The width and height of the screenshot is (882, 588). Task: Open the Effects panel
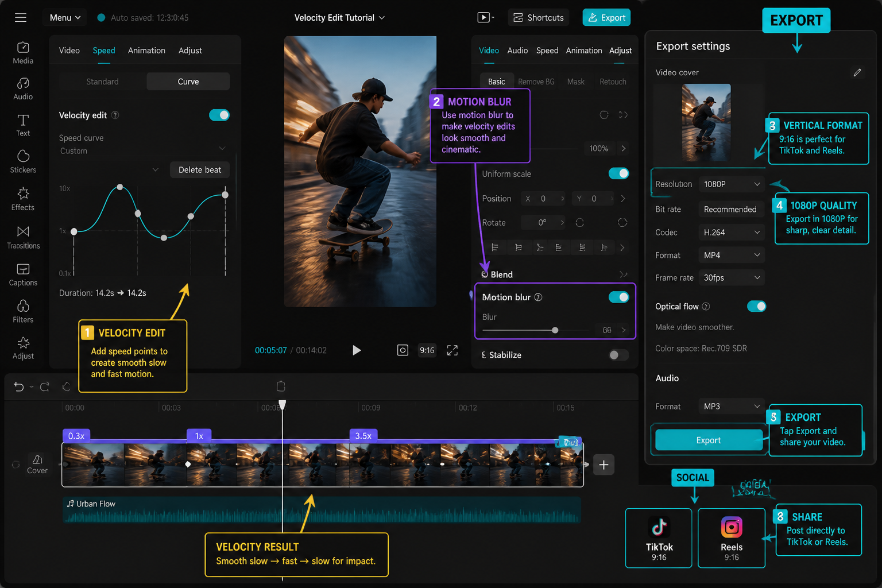[23, 199]
